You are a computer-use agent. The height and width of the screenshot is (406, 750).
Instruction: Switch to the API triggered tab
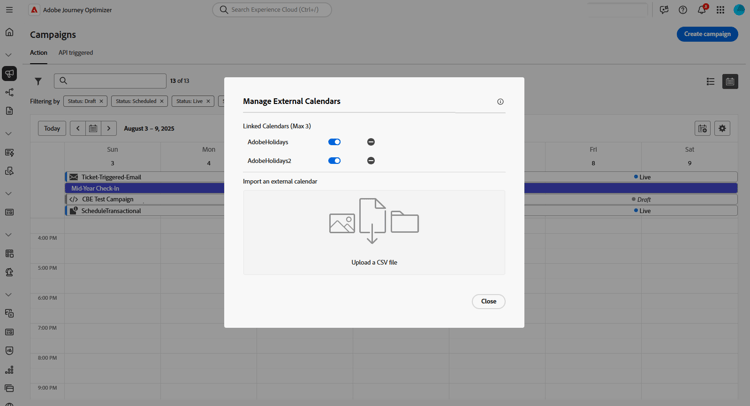click(76, 53)
